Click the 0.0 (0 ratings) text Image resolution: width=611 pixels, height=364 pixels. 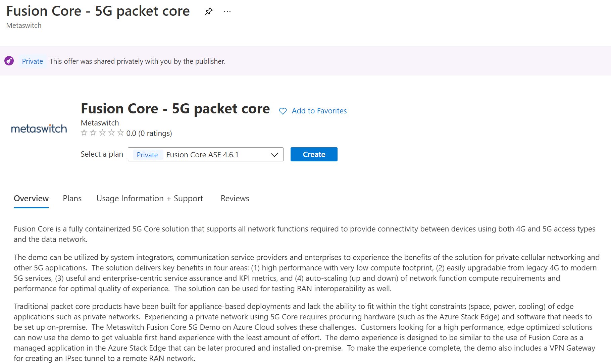pyautogui.click(x=149, y=133)
